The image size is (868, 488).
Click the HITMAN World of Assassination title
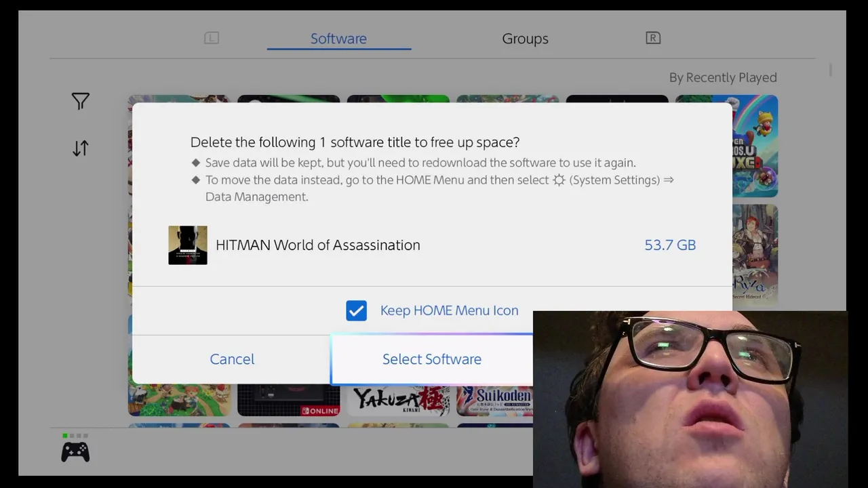tap(318, 245)
